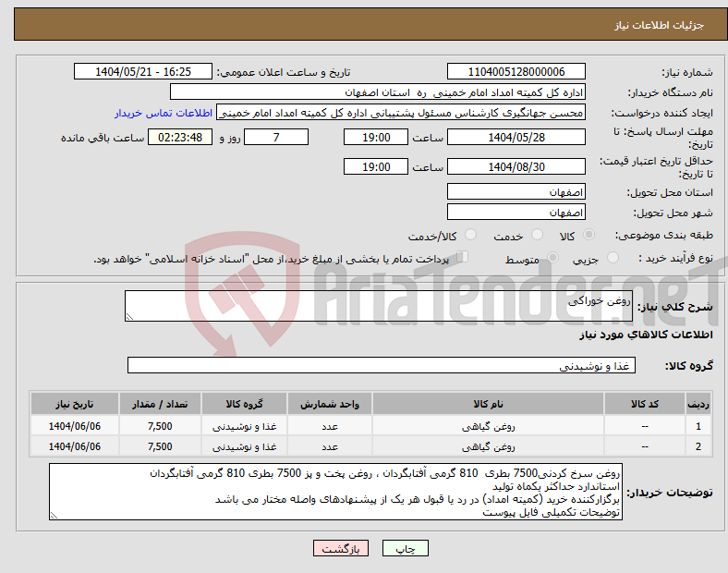
Task: Click the resize handle of the description text area
Action: point(129,317)
